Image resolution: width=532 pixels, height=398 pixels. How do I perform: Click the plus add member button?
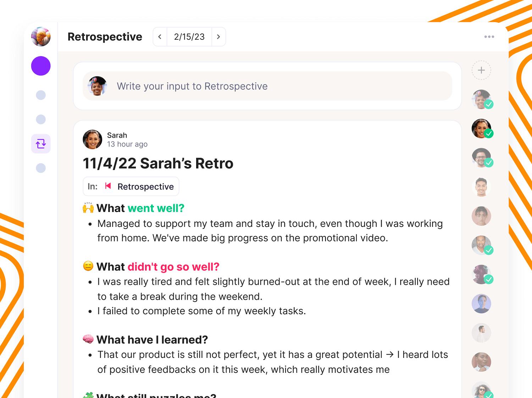click(x=481, y=70)
